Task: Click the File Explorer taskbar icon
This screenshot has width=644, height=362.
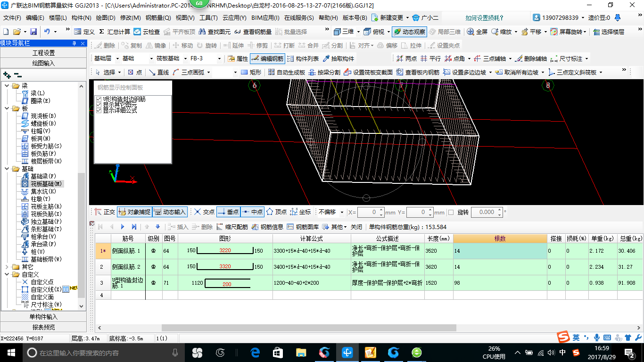Action: click(301, 353)
